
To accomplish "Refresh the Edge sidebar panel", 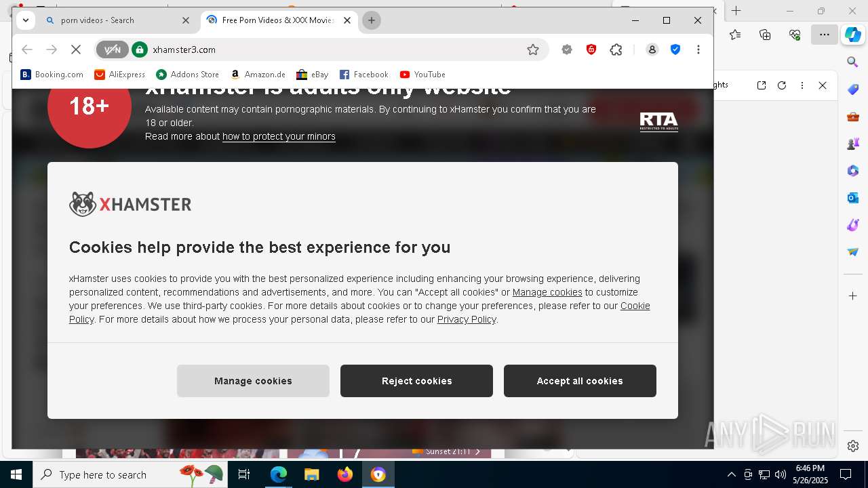I will (x=782, y=85).
